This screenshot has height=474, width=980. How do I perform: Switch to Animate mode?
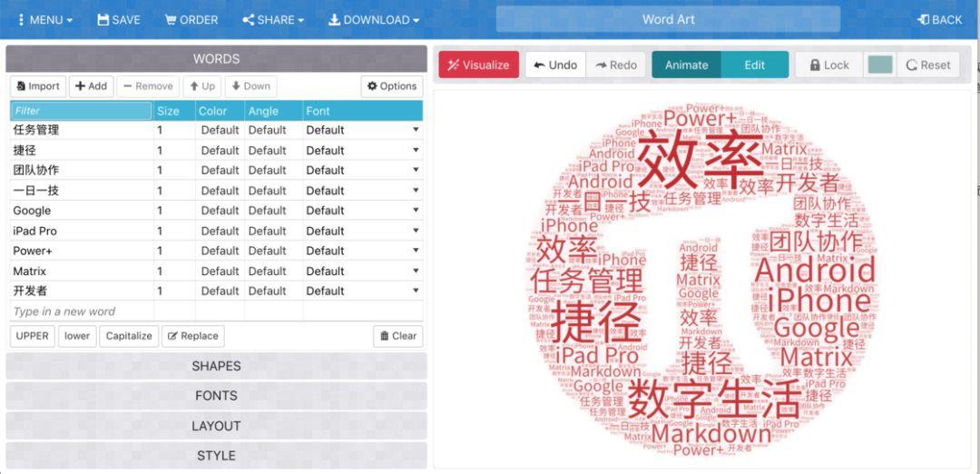pyautogui.click(x=686, y=64)
